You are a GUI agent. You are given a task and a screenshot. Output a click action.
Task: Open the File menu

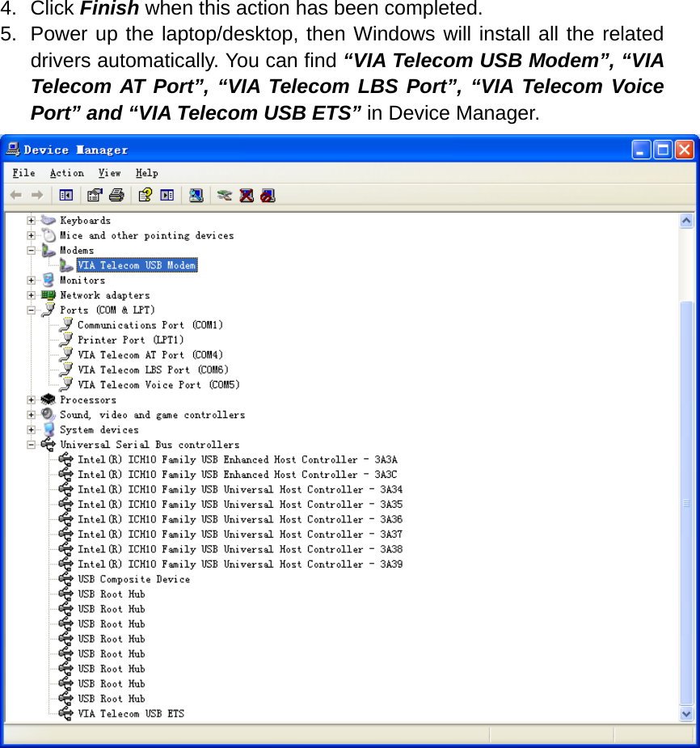23,172
